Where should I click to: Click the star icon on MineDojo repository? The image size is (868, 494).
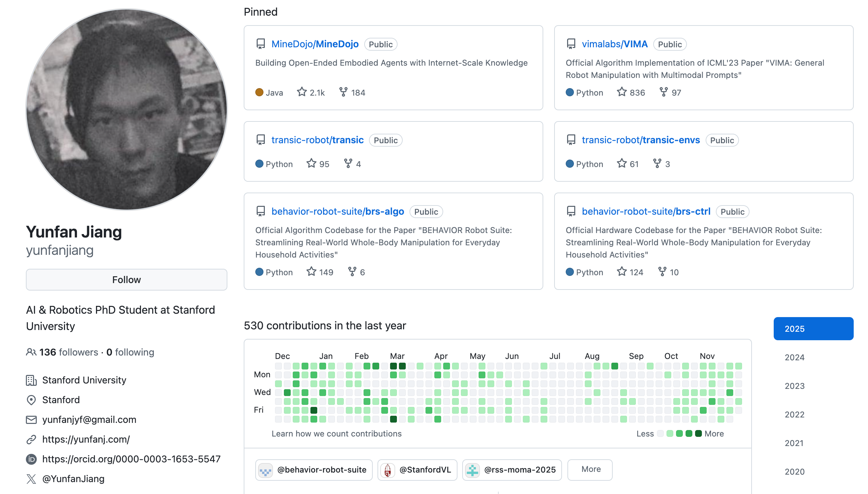[302, 92]
